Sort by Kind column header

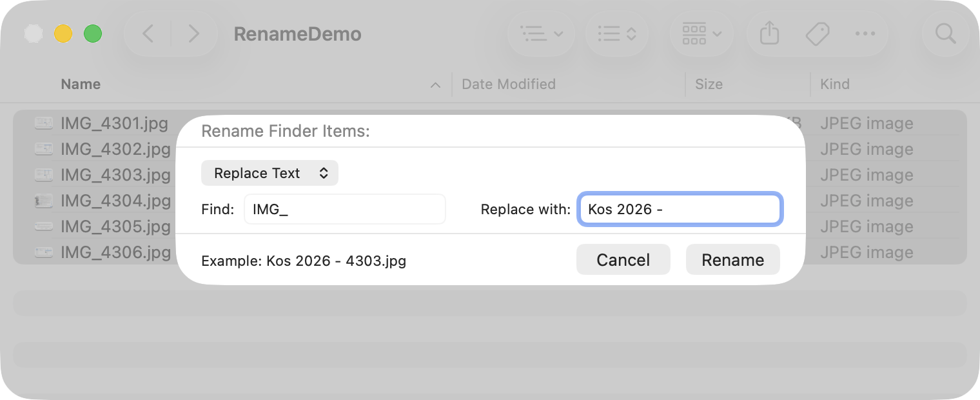click(x=834, y=84)
